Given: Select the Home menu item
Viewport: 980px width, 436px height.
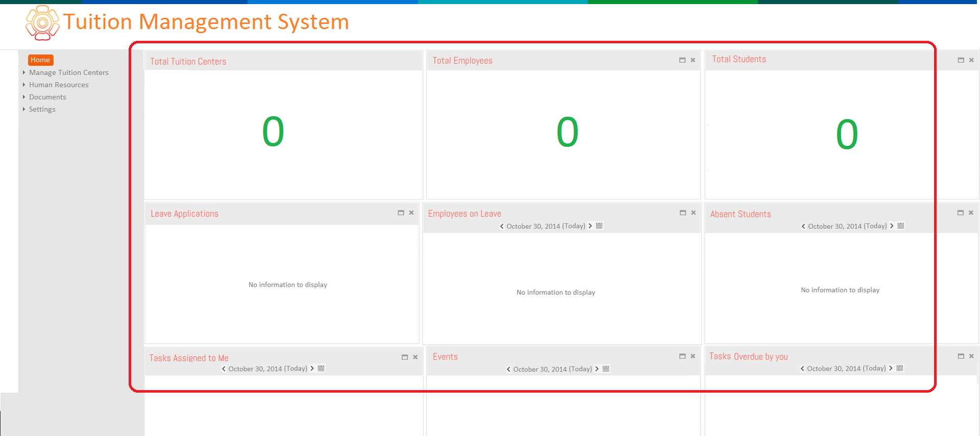Looking at the screenshot, I should [40, 60].
